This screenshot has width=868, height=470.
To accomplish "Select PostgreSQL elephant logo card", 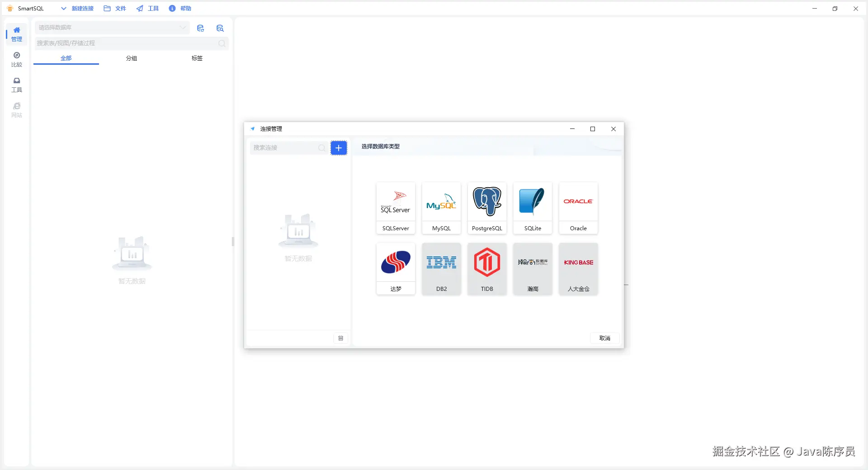I will coord(487,208).
